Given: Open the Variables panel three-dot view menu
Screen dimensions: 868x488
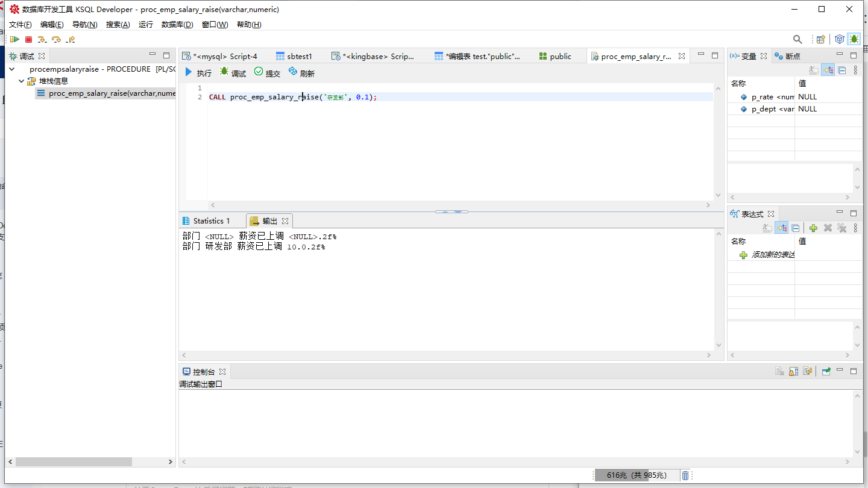Looking at the screenshot, I should click(855, 70).
